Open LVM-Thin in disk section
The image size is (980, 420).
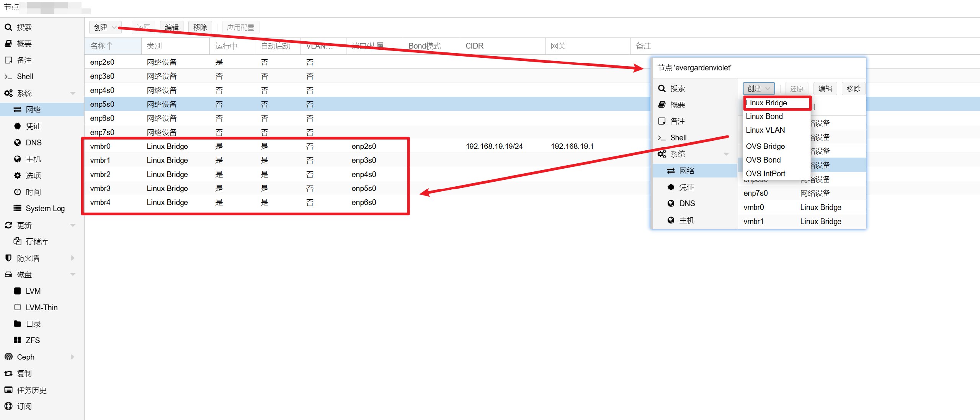(x=41, y=308)
